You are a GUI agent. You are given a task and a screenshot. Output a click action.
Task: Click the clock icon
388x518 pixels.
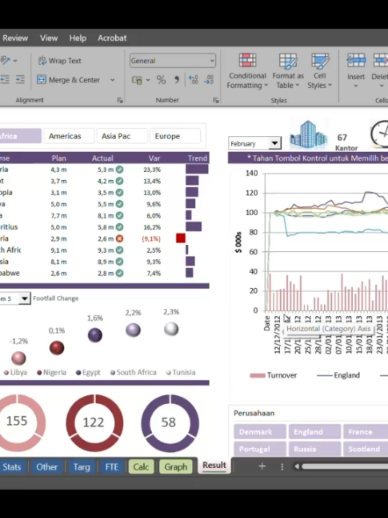[379, 134]
